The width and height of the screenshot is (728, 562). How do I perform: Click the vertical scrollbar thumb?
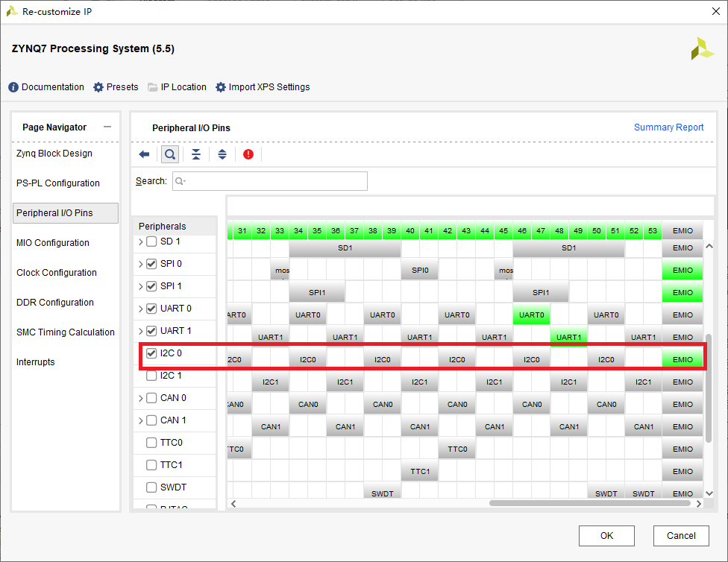point(709,388)
